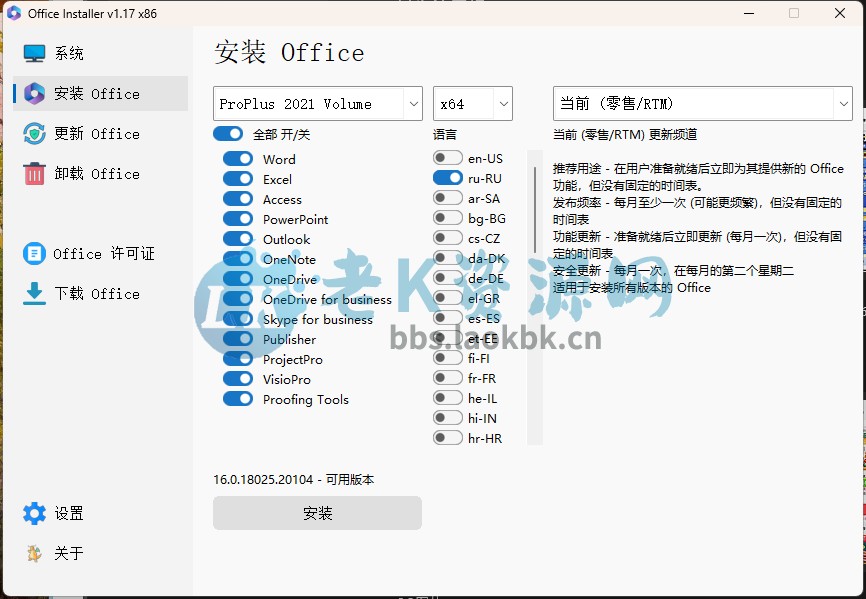Click the 16.0.18025.20104 version text
Image resolution: width=866 pixels, height=599 pixels.
pos(293,479)
